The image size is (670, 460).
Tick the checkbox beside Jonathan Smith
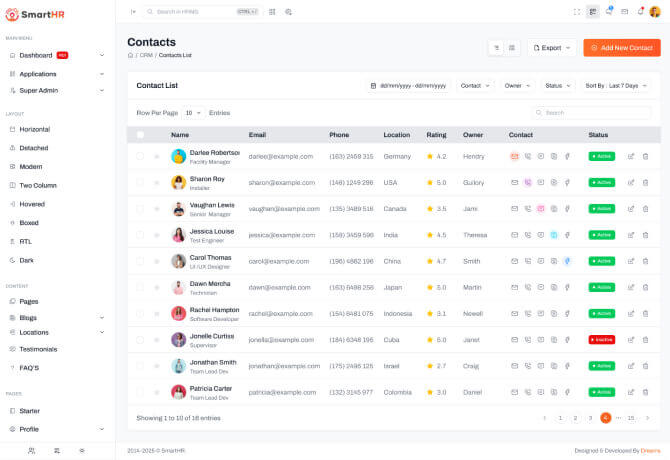click(x=140, y=365)
